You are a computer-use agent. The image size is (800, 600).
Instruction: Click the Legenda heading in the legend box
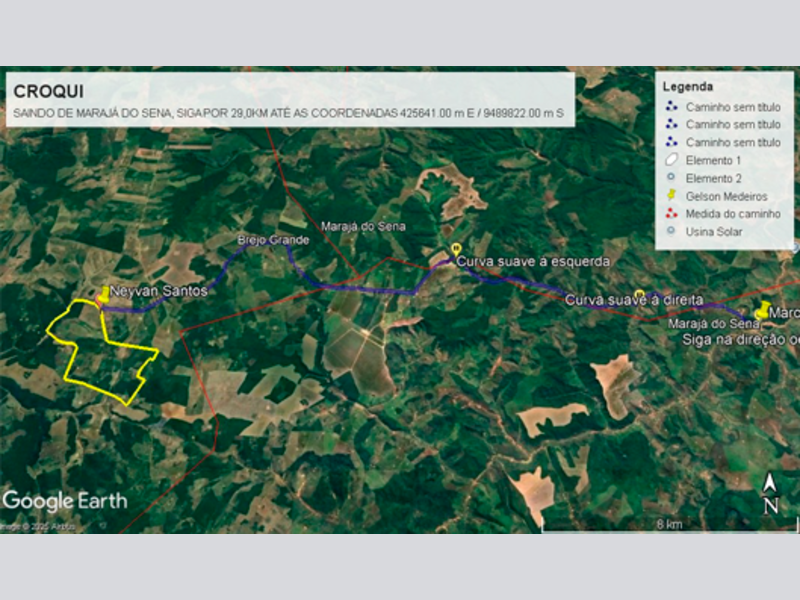coord(688,87)
